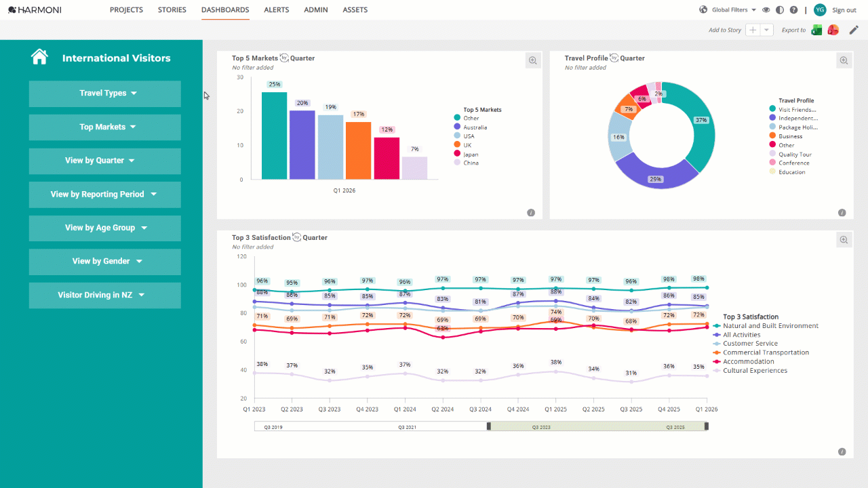Expand View by Quarter menu

pos(104,161)
